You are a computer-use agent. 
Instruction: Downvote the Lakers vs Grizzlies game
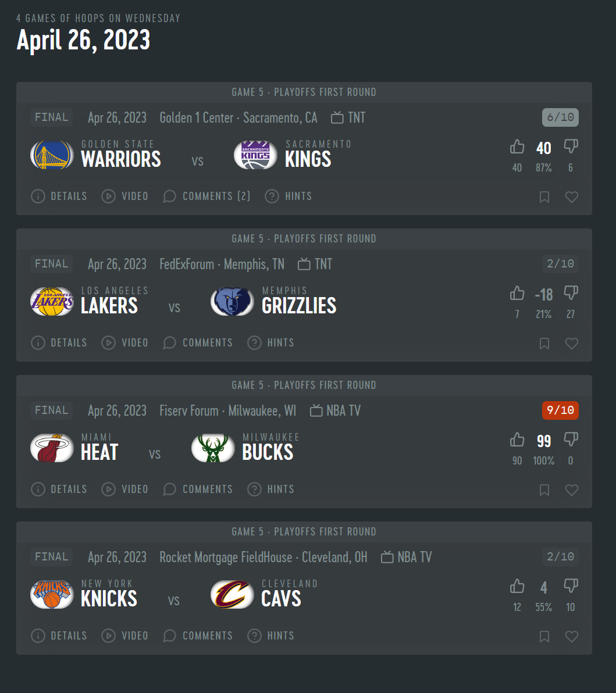coord(571,293)
